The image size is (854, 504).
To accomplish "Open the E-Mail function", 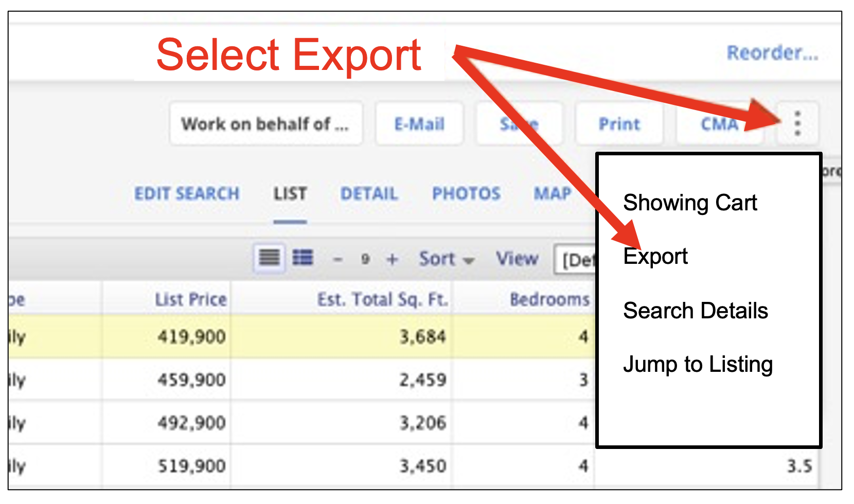I will point(419,124).
